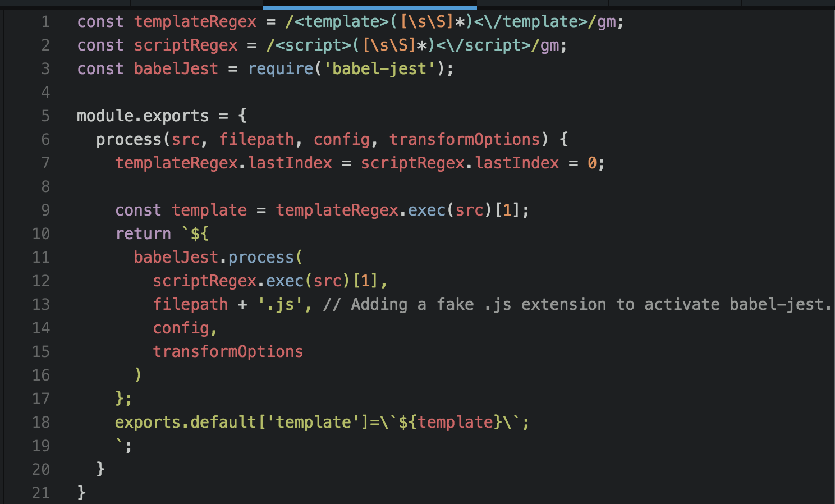Click the scriptRegex declaration on line 2

[x=186, y=45]
